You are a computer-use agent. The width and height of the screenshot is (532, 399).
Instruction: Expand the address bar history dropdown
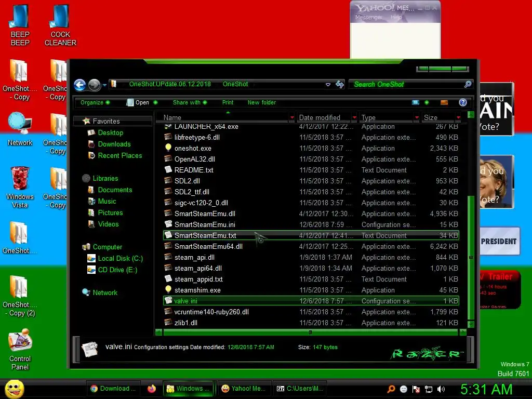(x=328, y=85)
